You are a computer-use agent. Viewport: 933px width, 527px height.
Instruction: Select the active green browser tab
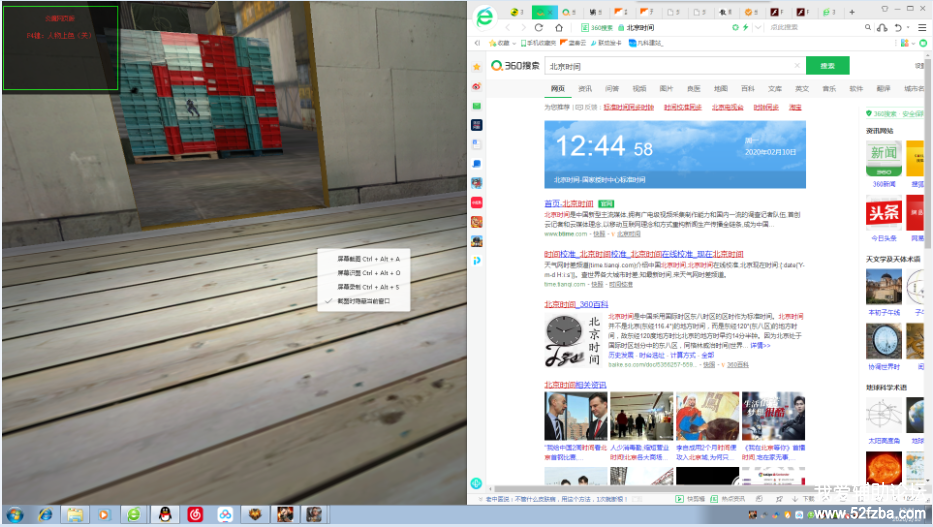coord(544,11)
